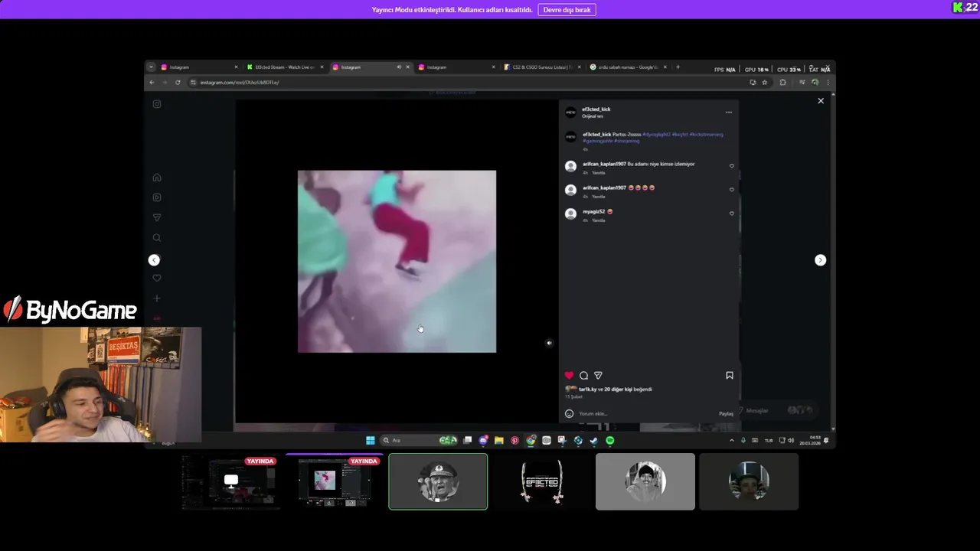Click the 'Paylaş' post comment button
The width and height of the screenshot is (980, 551).
pos(726,414)
